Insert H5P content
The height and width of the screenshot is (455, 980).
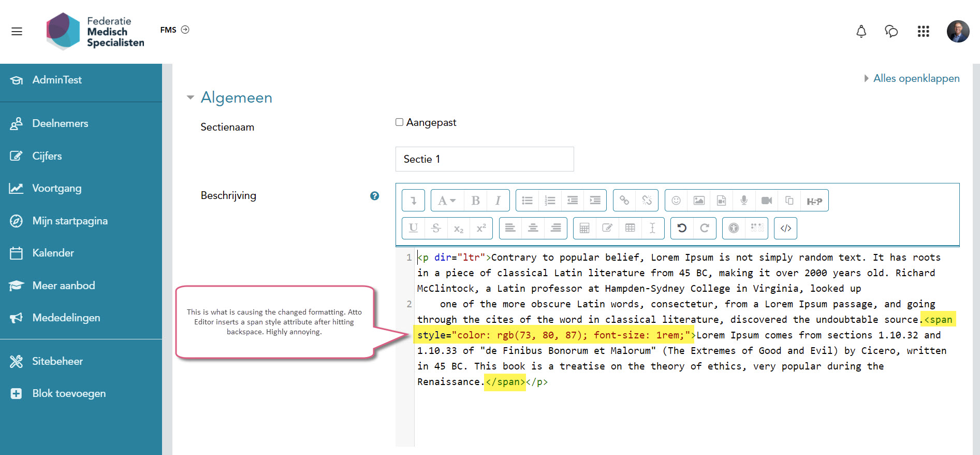tap(814, 201)
